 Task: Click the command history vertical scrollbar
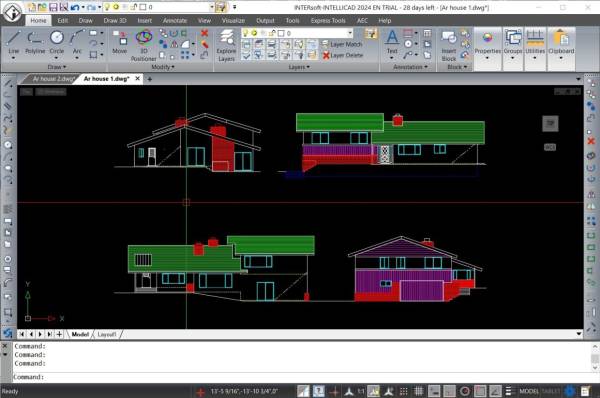[595, 357]
